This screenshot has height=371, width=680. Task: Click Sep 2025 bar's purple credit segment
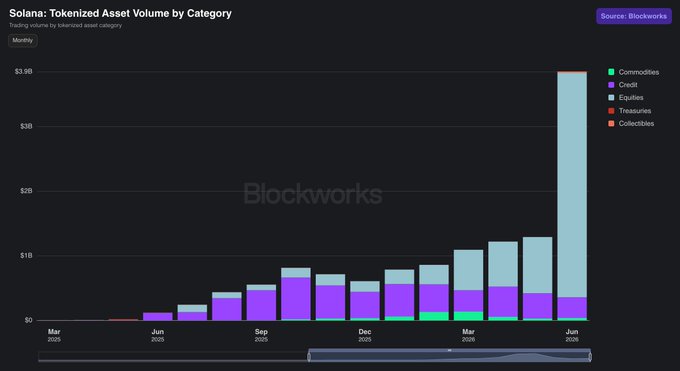pos(261,305)
